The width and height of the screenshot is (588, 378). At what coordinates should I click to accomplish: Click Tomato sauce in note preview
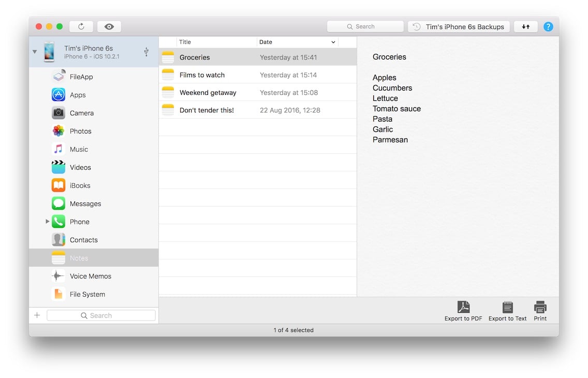pos(397,109)
